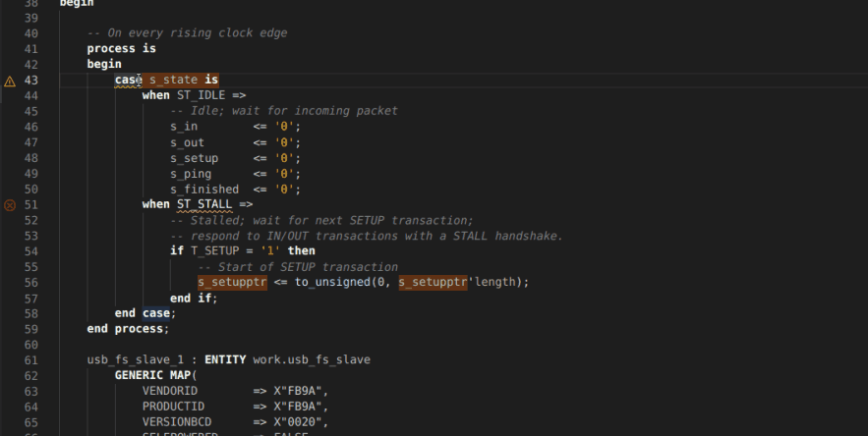Click the GENERIC MAP keyword
Image resolution: width=868 pixels, height=436 pixels.
[x=156, y=375]
